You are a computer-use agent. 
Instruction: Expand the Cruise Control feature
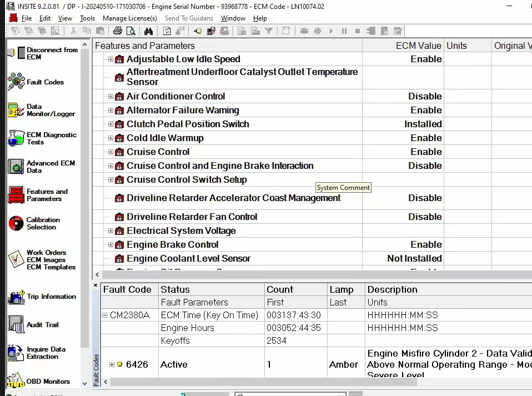point(111,152)
